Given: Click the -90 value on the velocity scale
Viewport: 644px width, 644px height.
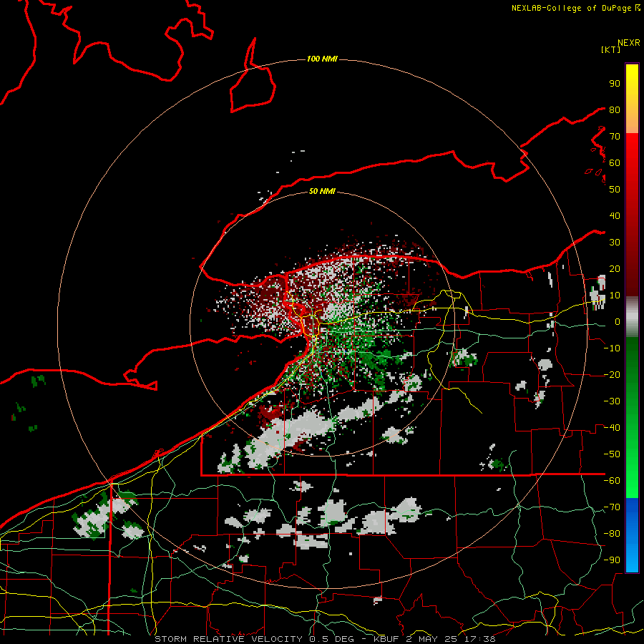Looking at the screenshot, I should tap(612, 560).
